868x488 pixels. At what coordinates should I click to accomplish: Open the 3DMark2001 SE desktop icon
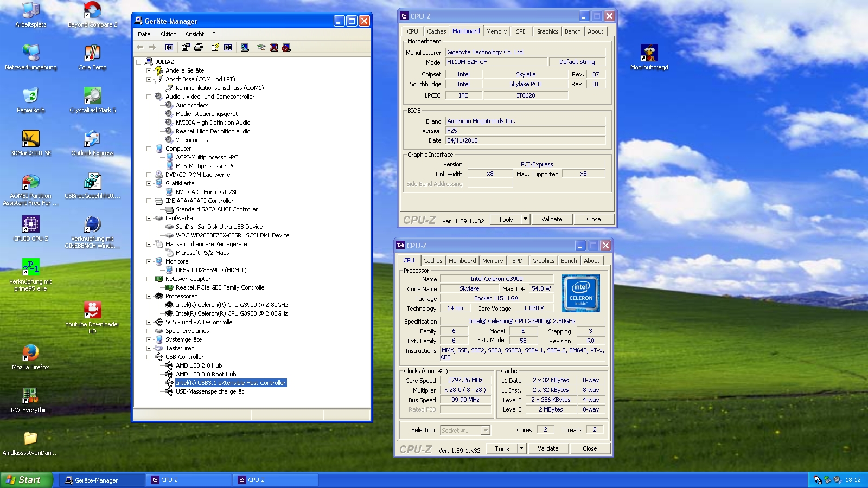tap(31, 143)
